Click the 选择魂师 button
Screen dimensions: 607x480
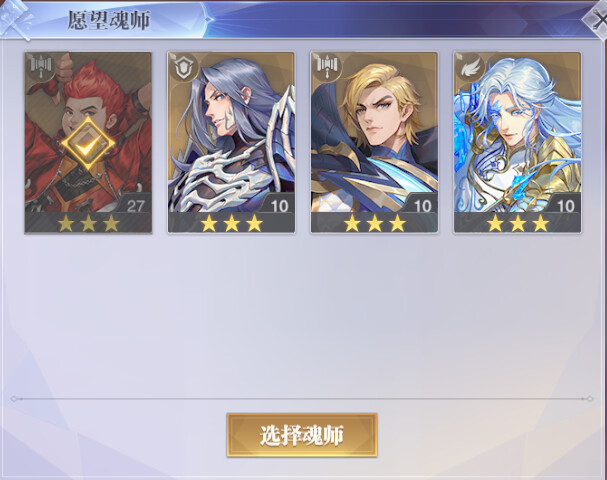click(x=302, y=435)
